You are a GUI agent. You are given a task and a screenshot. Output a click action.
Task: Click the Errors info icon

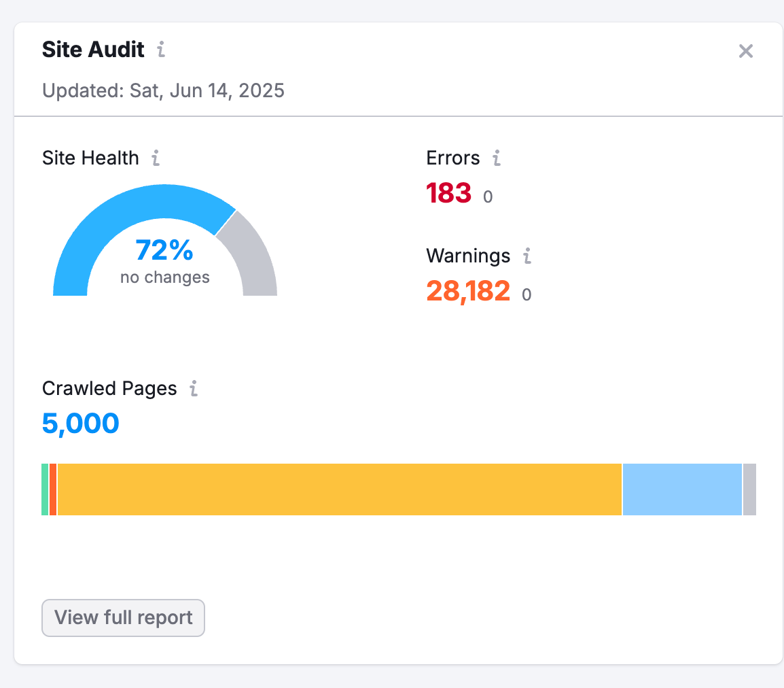coord(497,158)
